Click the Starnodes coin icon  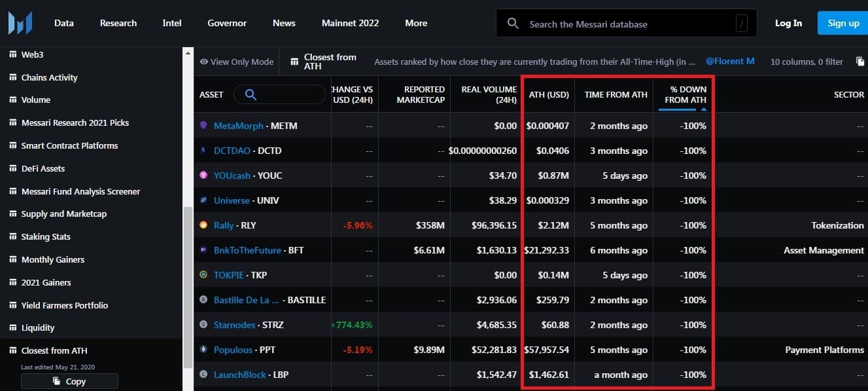coord(203,325)
